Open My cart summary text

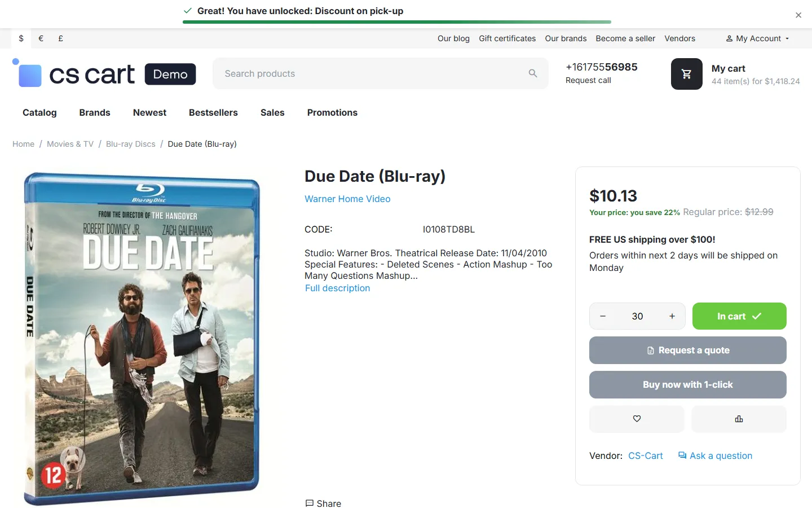point(756,75)
